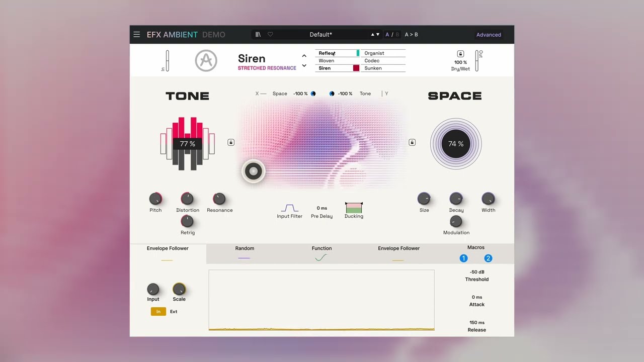The height and width of the screenshot is (362, 644).
Task: Go to next effect type with down chevron
Action: click(304, 66)
